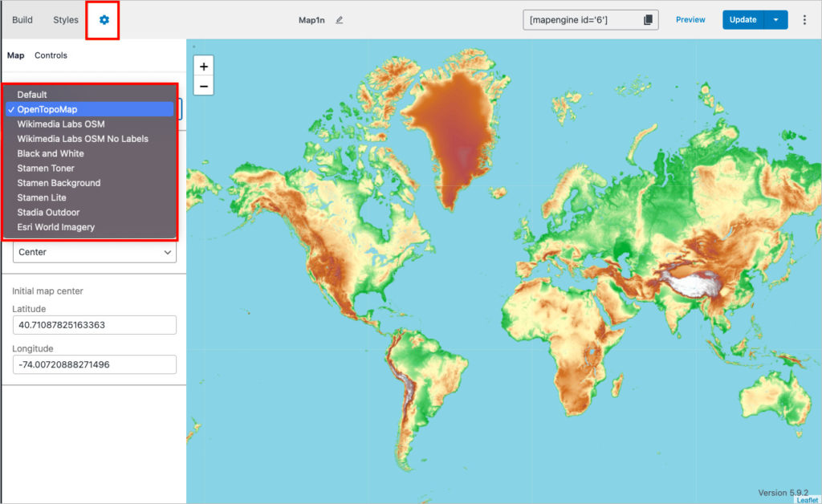Select the Map sub-tab
822x504 pixels.
(x=16, y=55)
